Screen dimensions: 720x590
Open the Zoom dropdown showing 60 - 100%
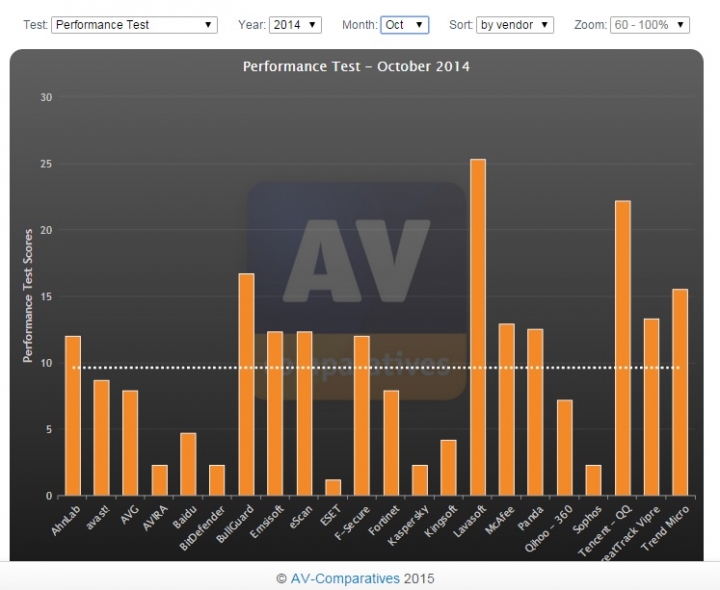click(x=650, y=25)
